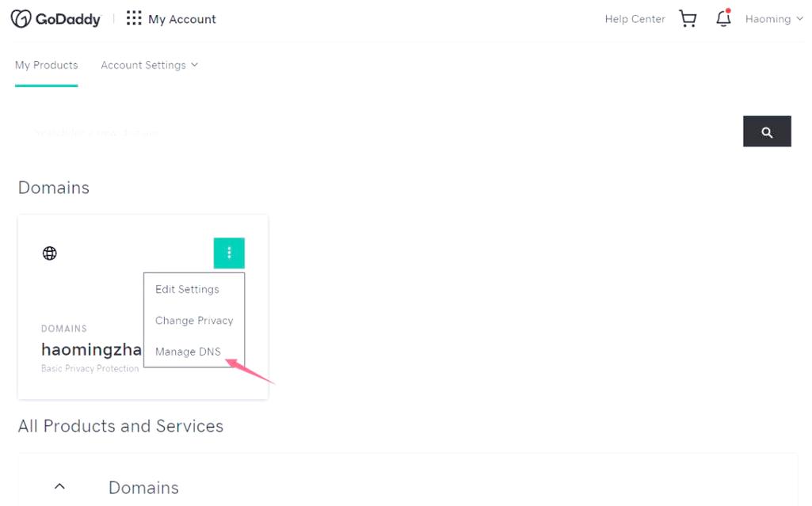Focus the domain search field
Screen dimensions: 812x506
(x=379, y=132)
